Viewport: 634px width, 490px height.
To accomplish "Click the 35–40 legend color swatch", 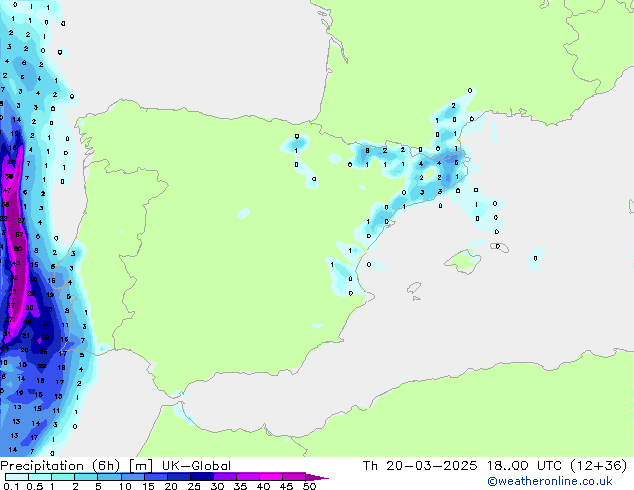I will 248,477.
